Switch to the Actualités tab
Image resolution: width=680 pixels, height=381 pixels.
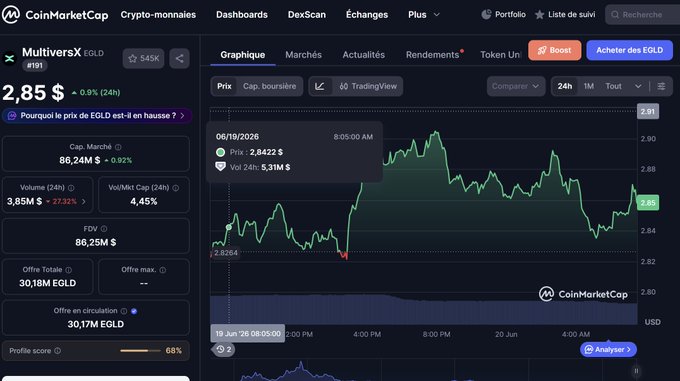point(363,55)
